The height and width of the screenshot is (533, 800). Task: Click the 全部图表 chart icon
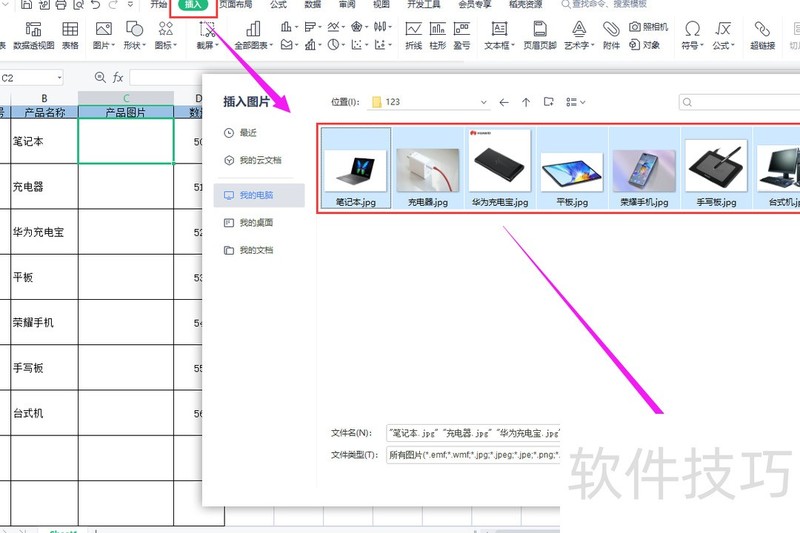[253, 35]
